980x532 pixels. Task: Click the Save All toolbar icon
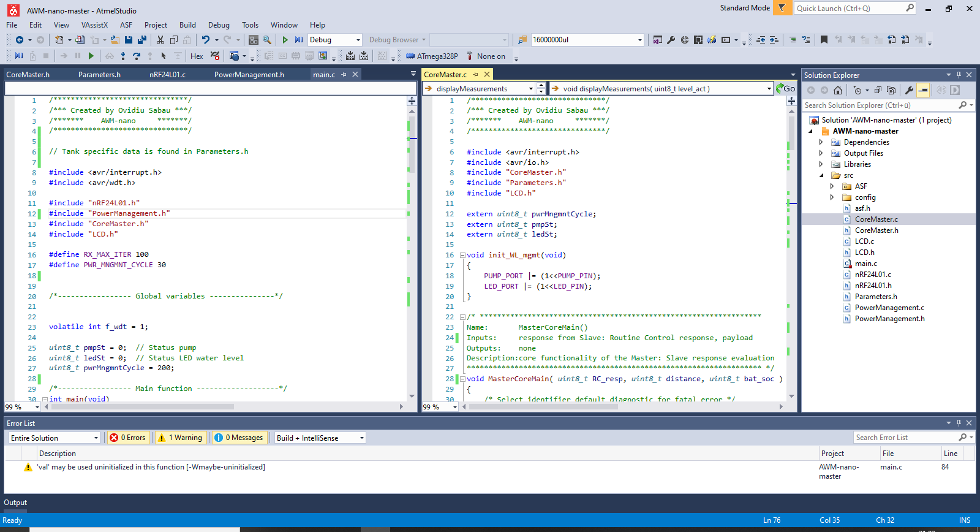pos(142,40)
